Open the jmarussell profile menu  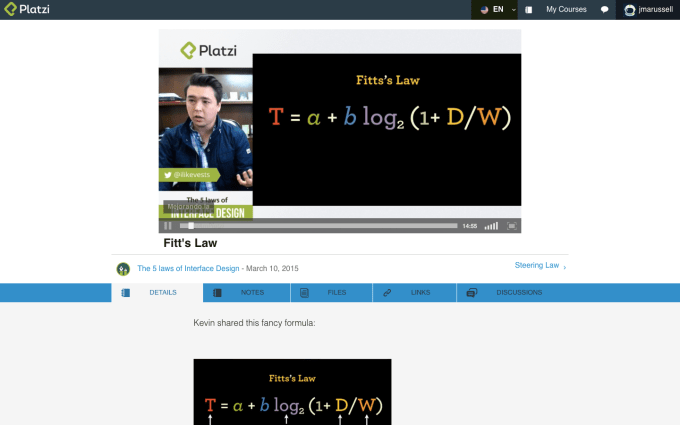[x=648, y=10]
